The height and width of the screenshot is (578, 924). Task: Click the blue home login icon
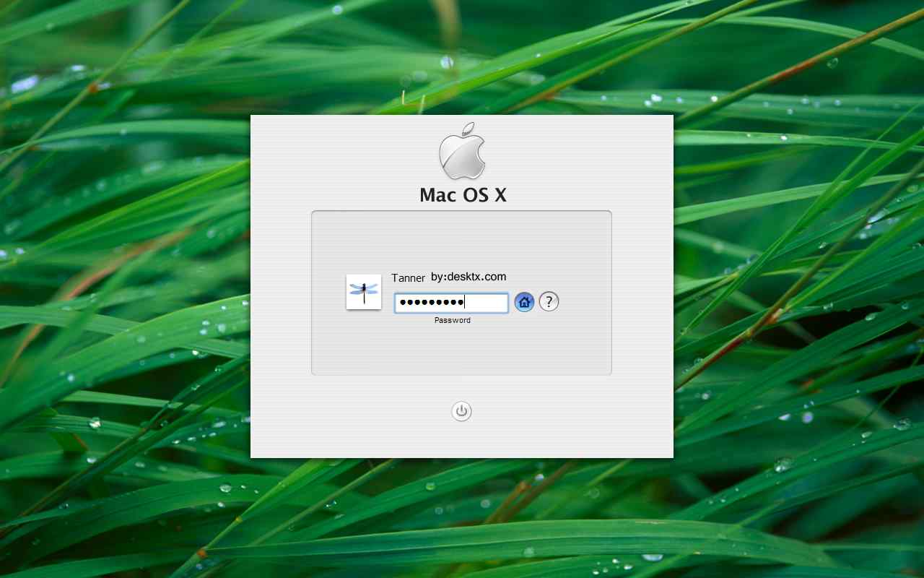[524, 302]
